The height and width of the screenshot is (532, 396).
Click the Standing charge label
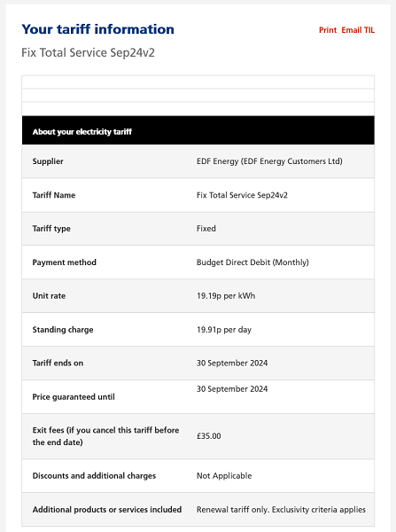click(x=63, y=330)
